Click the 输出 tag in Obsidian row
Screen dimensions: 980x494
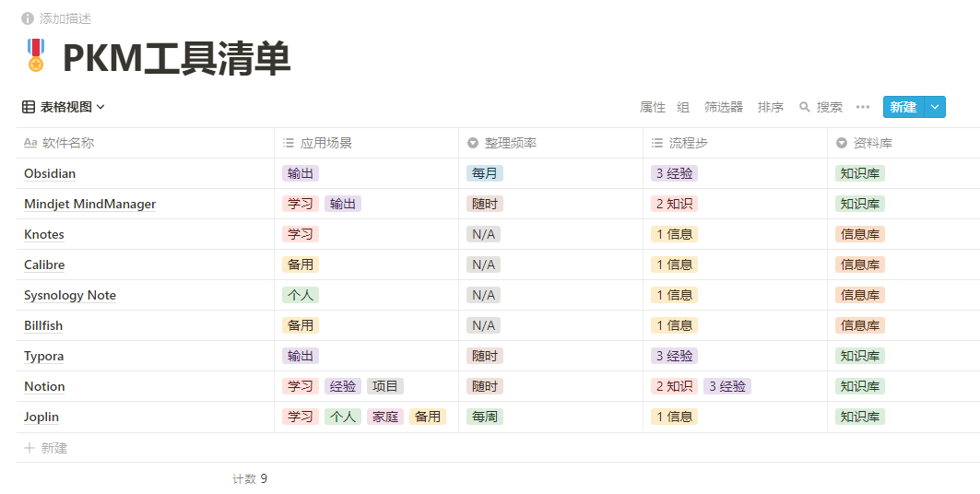point(301,173)
